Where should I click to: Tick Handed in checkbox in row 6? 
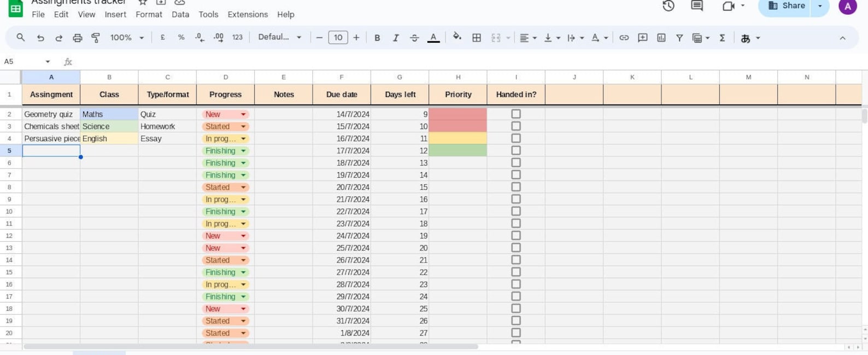pos(516,162)
